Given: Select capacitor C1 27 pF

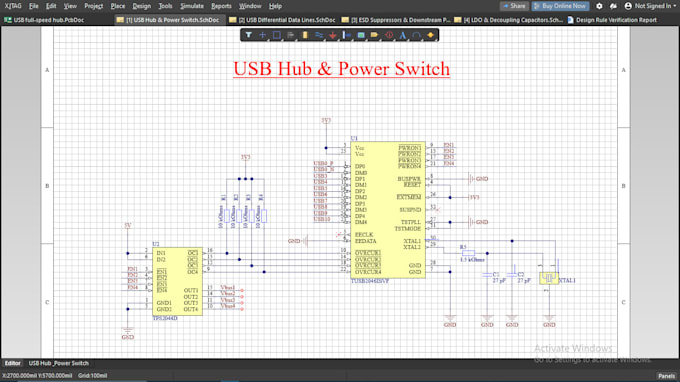Looking at the screenshot, I should pos(487,275).
